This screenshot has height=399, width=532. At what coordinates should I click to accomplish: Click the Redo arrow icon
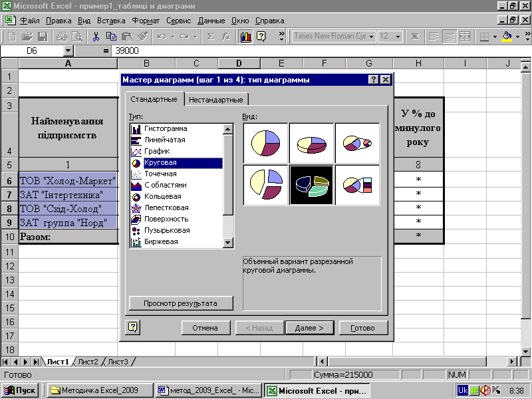[x=184, y=37]
